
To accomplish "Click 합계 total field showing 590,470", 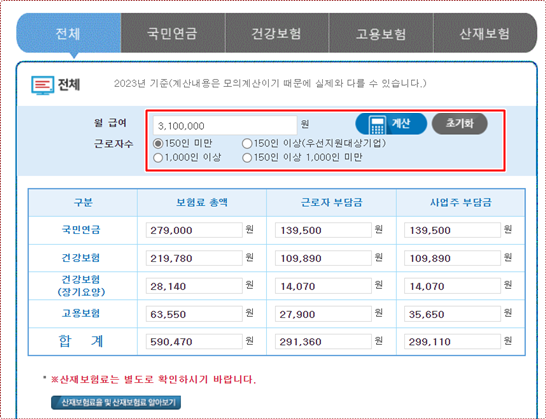I will pos(194,341).
